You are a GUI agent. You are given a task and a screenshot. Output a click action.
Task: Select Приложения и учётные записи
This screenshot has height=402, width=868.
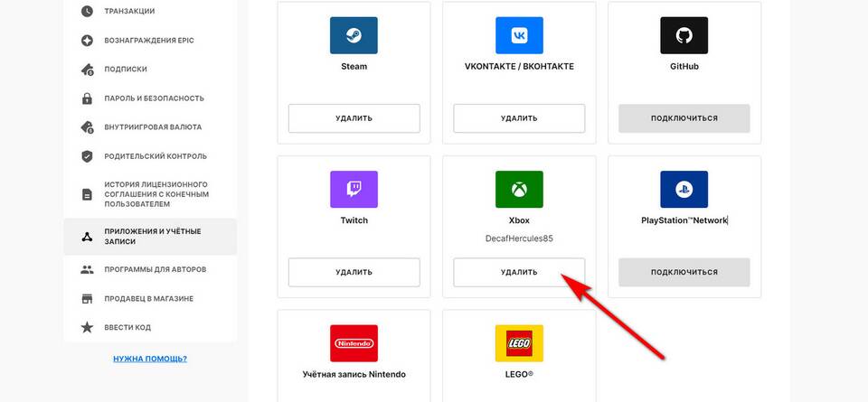pos(150,237)
